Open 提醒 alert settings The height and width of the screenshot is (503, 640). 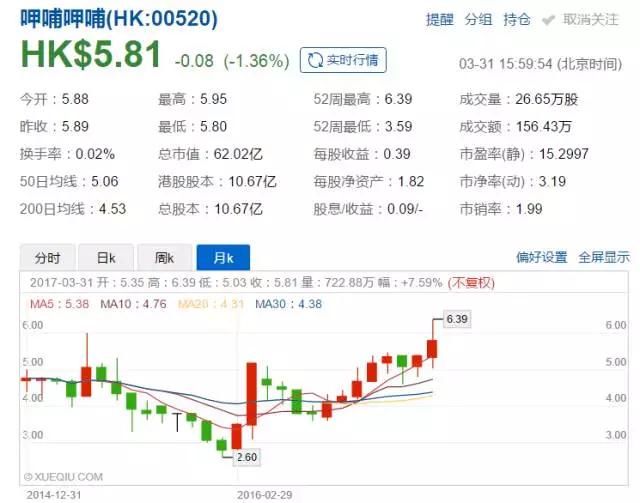(440, 19)
